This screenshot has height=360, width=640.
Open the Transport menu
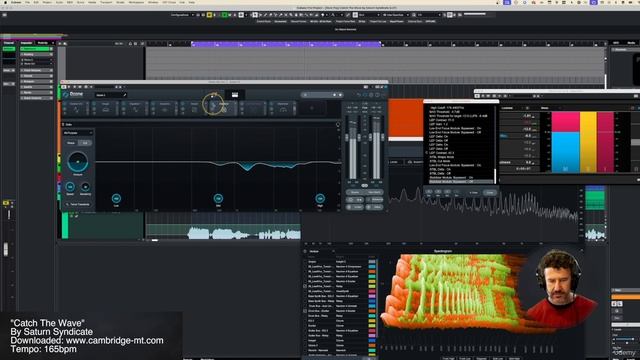coord(106,2)
